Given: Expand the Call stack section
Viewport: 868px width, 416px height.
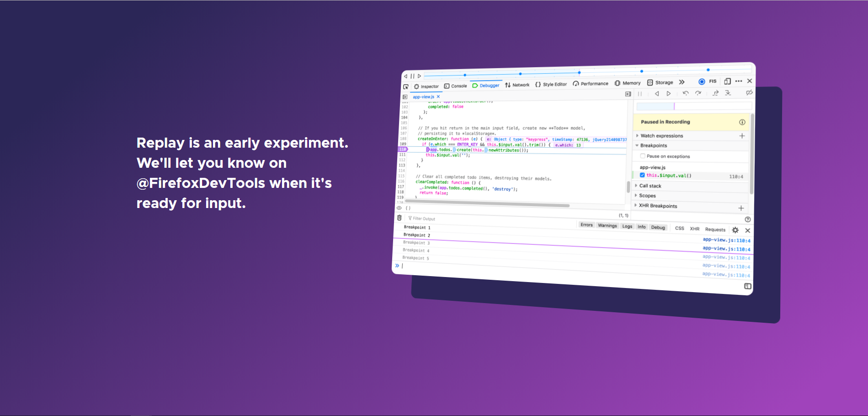Looking at the screenshot, I should (650, 186).
